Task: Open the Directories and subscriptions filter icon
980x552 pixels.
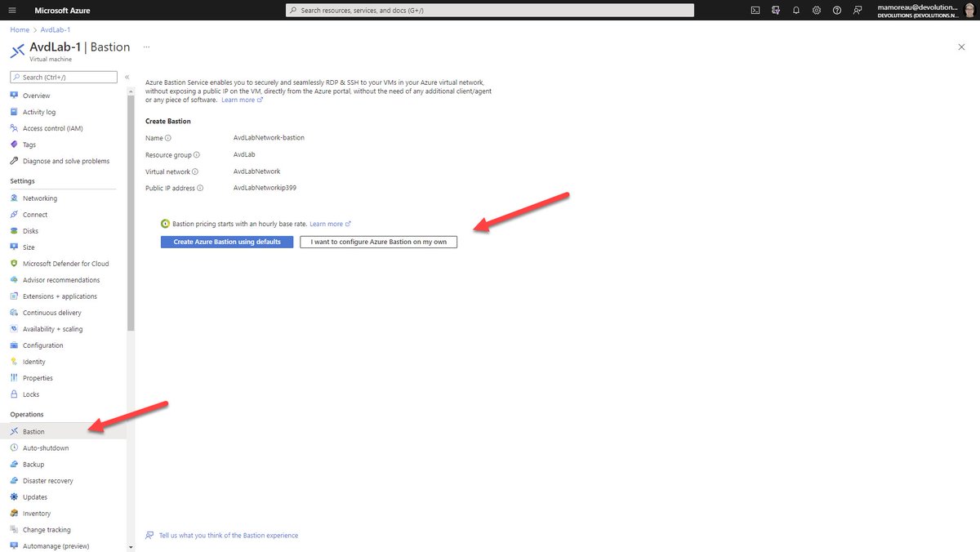Action: point(776,11)
